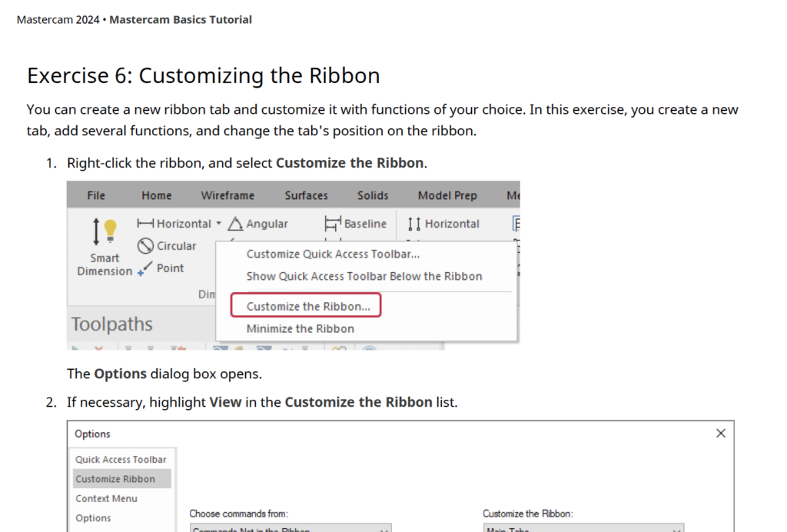
Task: Open the Surfaces ribbon tab
Action: [x=306, y=196]
